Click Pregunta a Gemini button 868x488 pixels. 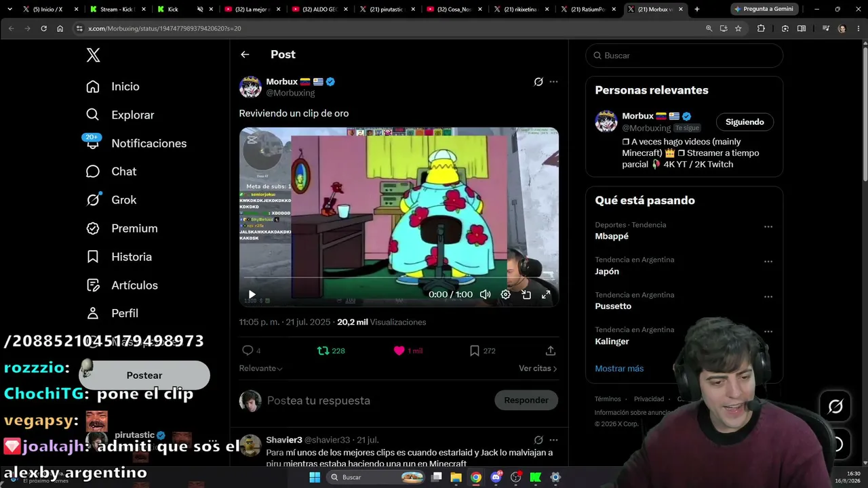click(x=764, y=9)
